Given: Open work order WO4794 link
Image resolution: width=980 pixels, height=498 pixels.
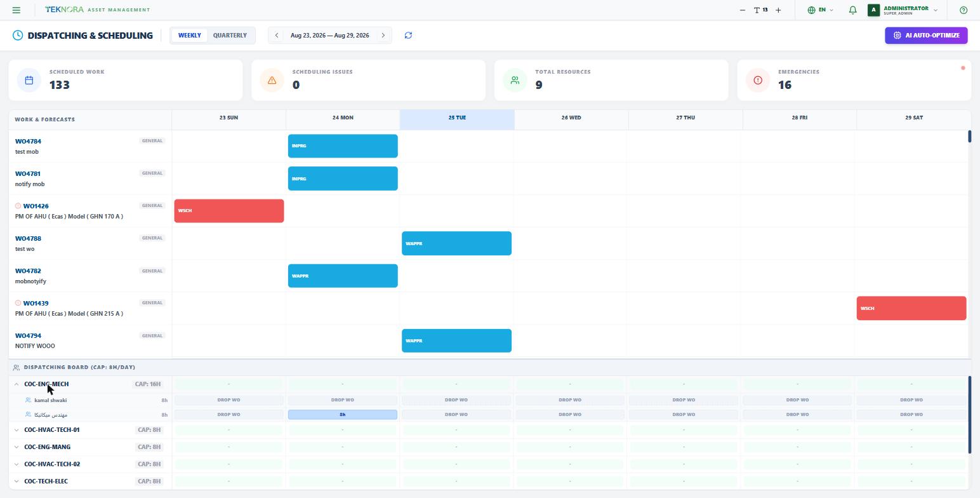Looking at the screenshot, I should (x=28, y=336).
